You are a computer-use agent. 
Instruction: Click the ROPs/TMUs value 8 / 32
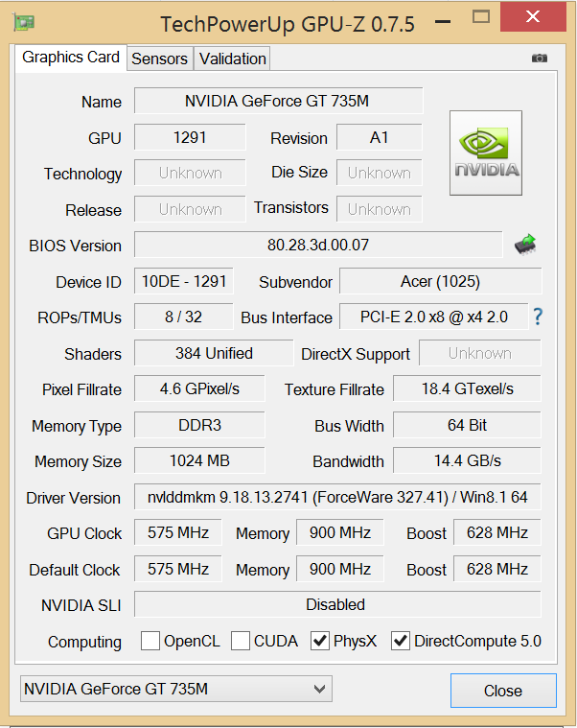184,317
